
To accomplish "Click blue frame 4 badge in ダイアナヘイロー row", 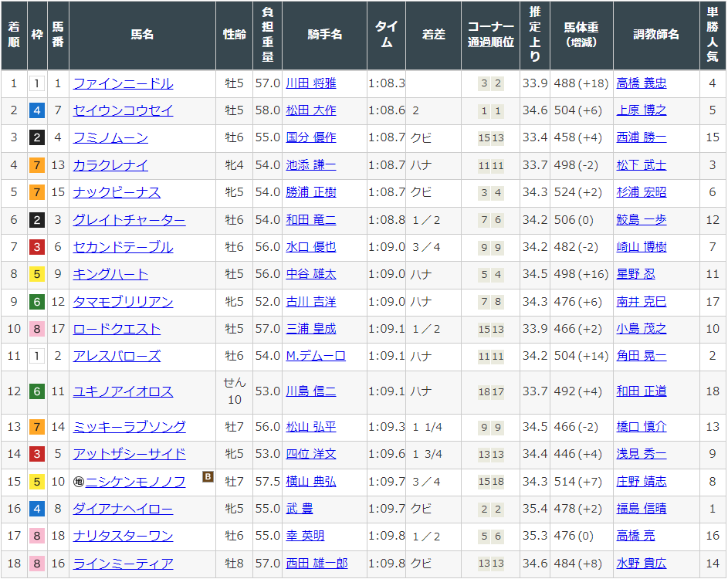I will pos(37,509).
